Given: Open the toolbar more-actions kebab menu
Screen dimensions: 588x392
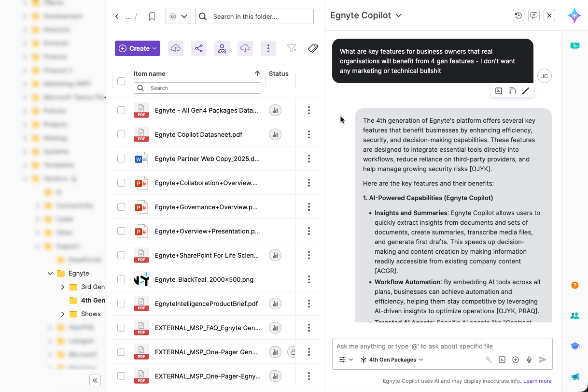Looking at the screenshot, I should click(268, 48).
